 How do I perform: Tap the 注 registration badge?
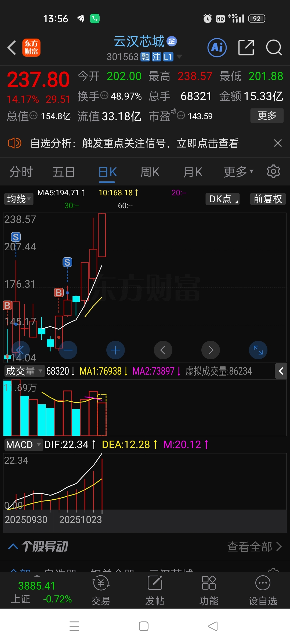point(156,57)
